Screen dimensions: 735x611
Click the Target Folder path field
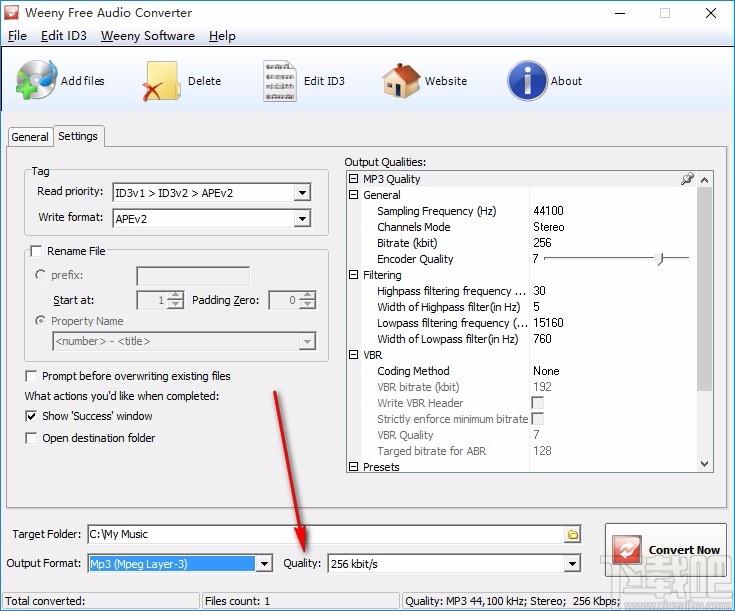tap(327, 534)
